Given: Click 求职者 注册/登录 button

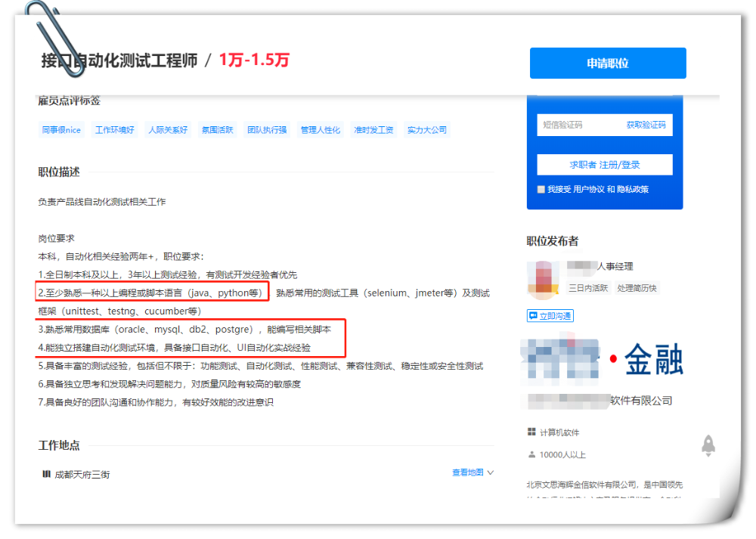Looking at the screenshot, I should (605, 165).
